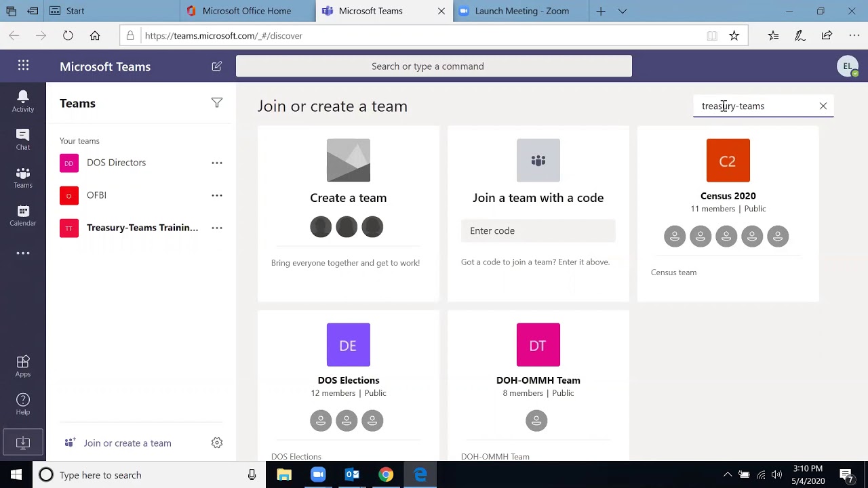Show more apps ellipsis in sidebar

coord(23,253)
